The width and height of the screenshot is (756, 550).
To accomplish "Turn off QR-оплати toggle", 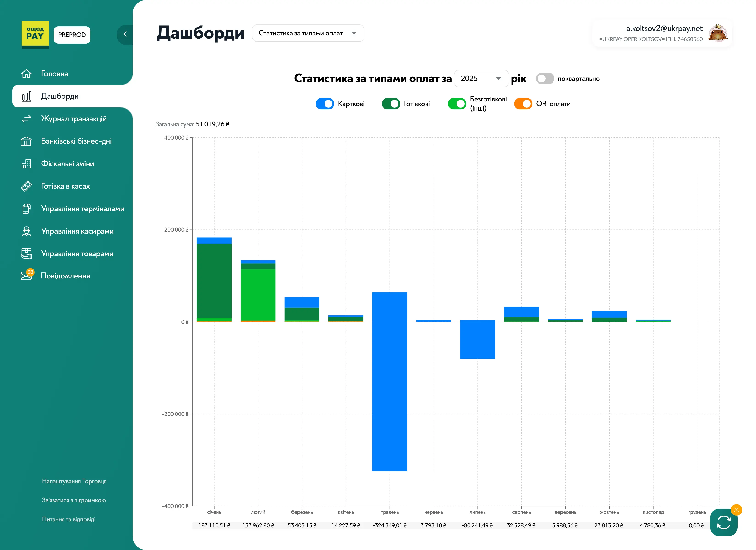I will tap(523, 104).
